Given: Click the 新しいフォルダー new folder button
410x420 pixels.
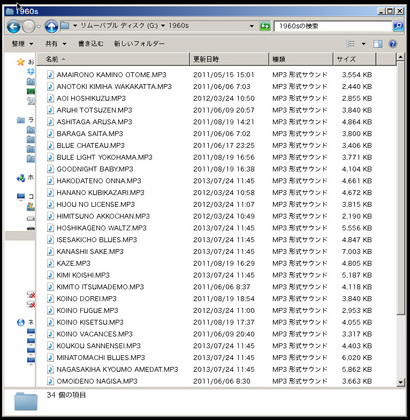Looking at the screenshot, I should point(139,44).
